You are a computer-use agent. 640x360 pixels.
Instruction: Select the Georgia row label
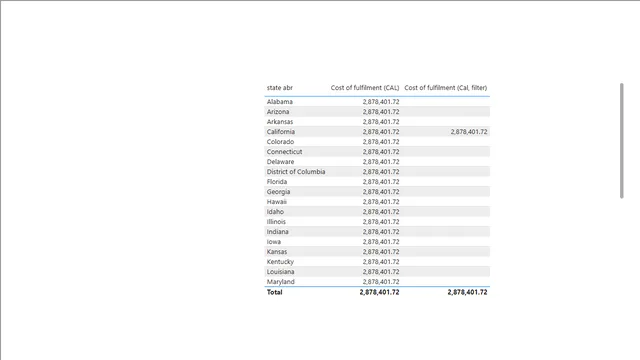(x=278, y=192)
